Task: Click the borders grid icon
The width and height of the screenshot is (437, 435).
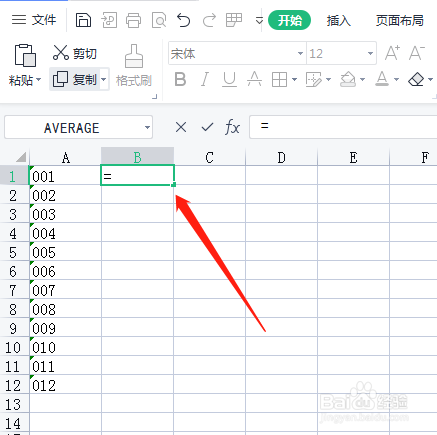Action: (x=279, y=80)
